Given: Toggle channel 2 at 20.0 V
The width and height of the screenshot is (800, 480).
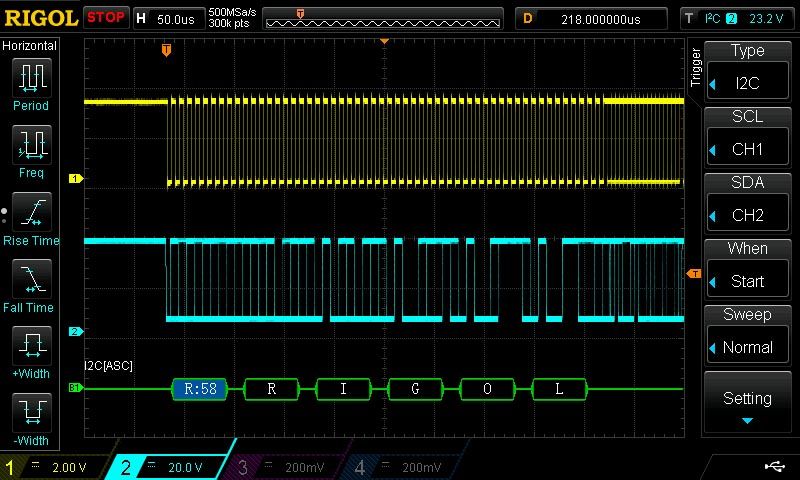Looking at the screenshot, I should coord(172,467).
